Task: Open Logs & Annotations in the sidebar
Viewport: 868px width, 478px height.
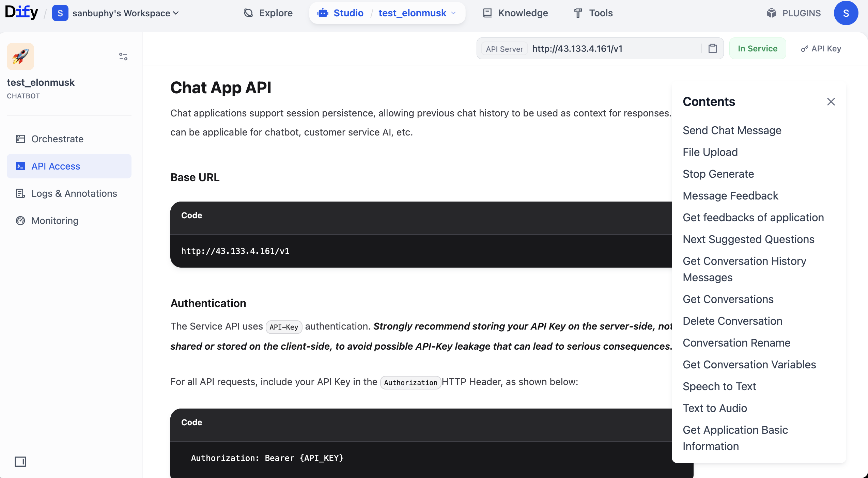Action: (74, 193)
